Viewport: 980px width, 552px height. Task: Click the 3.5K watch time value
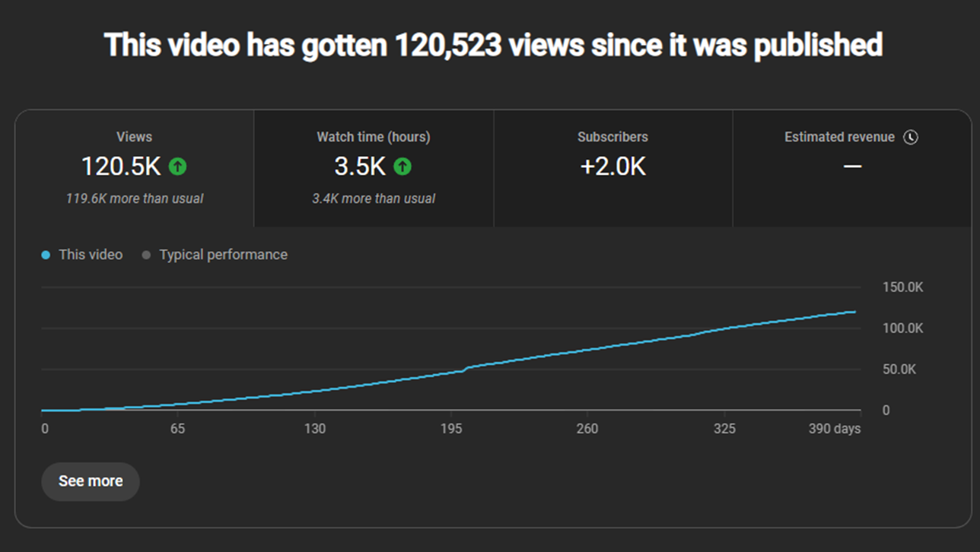[x=360, y=166]
